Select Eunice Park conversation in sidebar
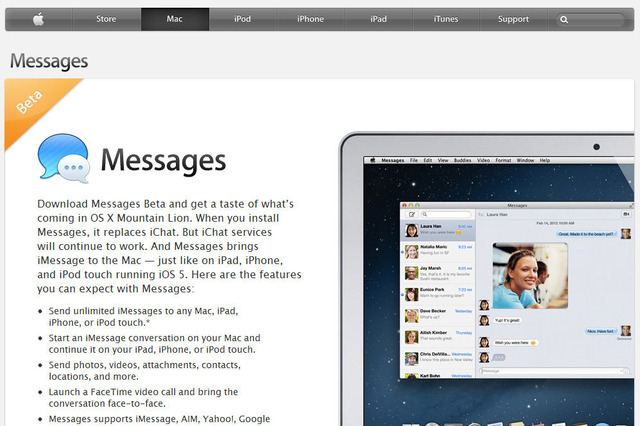The width and height of the screenshot is (640, 426). coord(438,294)
